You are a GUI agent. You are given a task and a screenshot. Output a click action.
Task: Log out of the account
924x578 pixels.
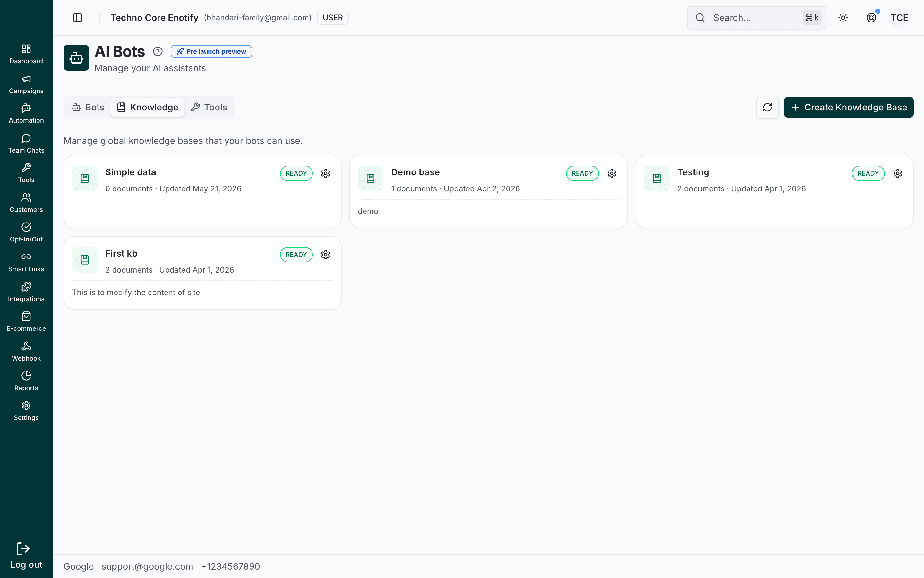(x=26, y=556)
